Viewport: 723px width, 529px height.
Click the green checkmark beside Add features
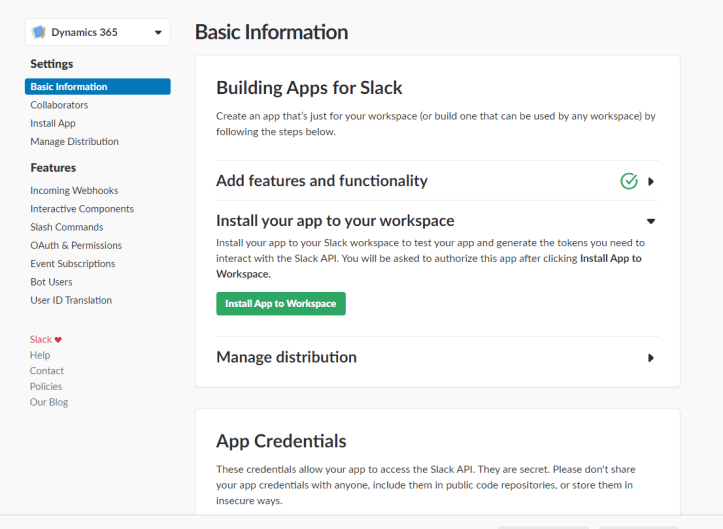[629, 181]
